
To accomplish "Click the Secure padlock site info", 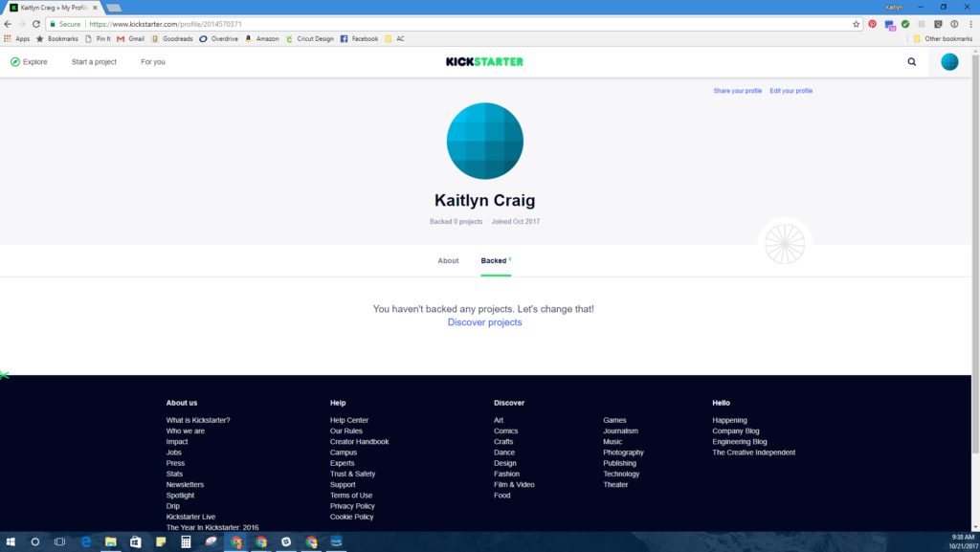I will coord(65,24).
